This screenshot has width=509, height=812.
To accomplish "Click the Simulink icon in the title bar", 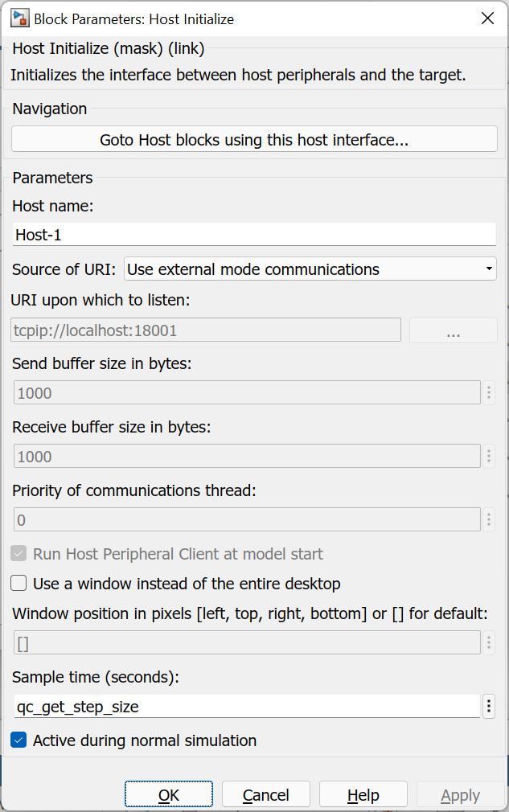I will tap(18, 18).
